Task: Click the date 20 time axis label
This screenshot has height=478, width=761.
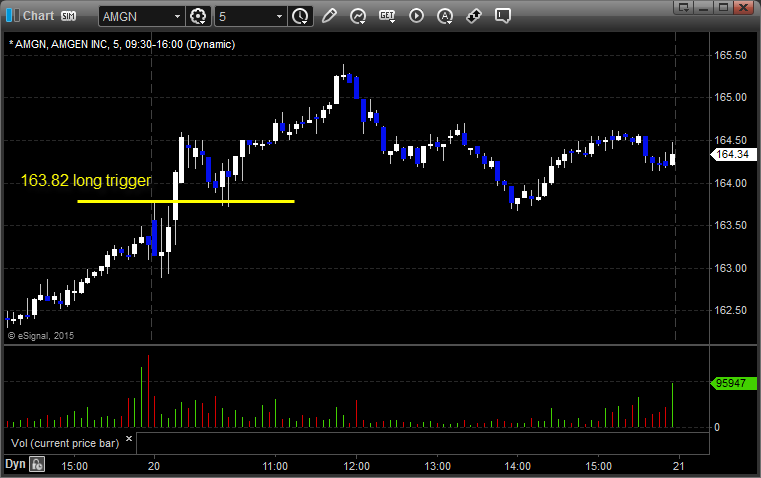Action: point(154,466)
